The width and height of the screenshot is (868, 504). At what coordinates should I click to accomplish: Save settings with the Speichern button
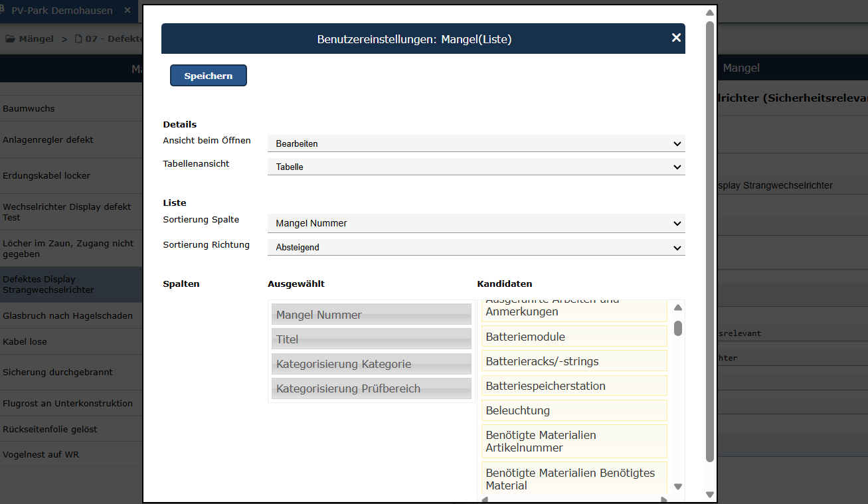(209, 76)
